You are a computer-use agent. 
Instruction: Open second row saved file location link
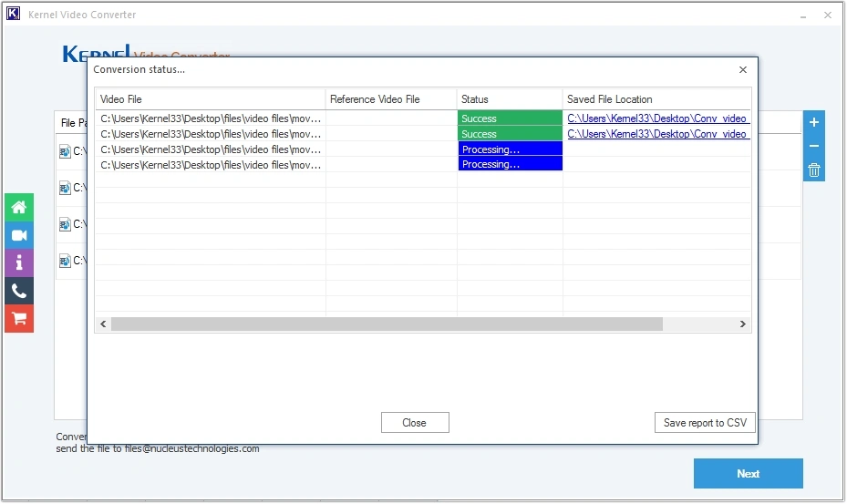[x=657, y=134]
